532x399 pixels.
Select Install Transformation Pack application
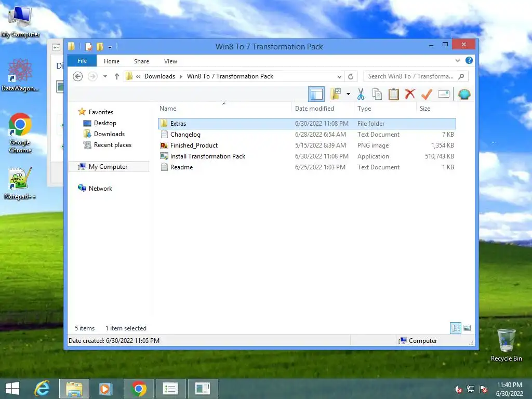click(307, 156)
